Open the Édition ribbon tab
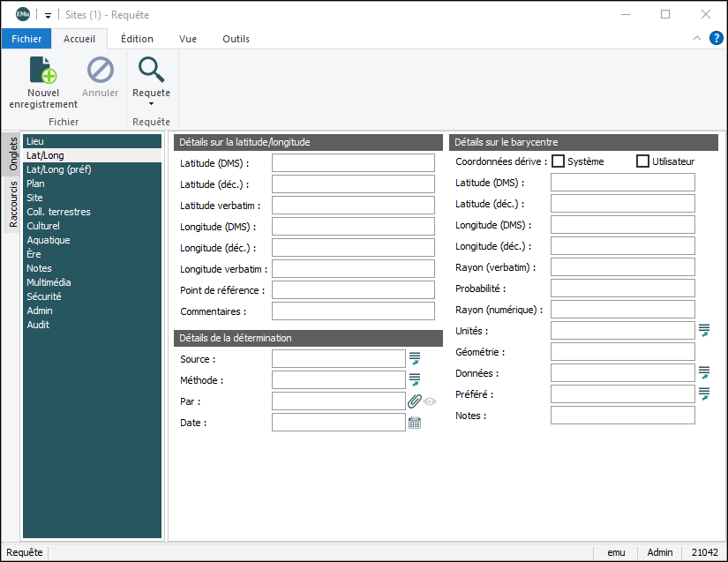The height and width of the screenshot is (562, 728). 137,39
